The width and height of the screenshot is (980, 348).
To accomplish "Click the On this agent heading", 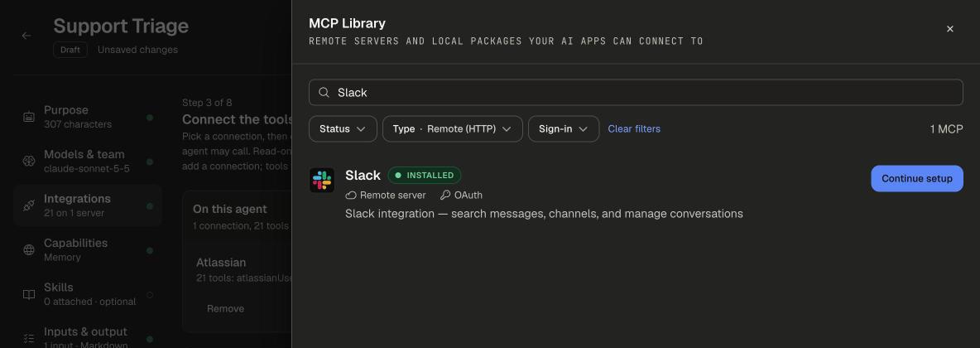I will tap(229, 209).
